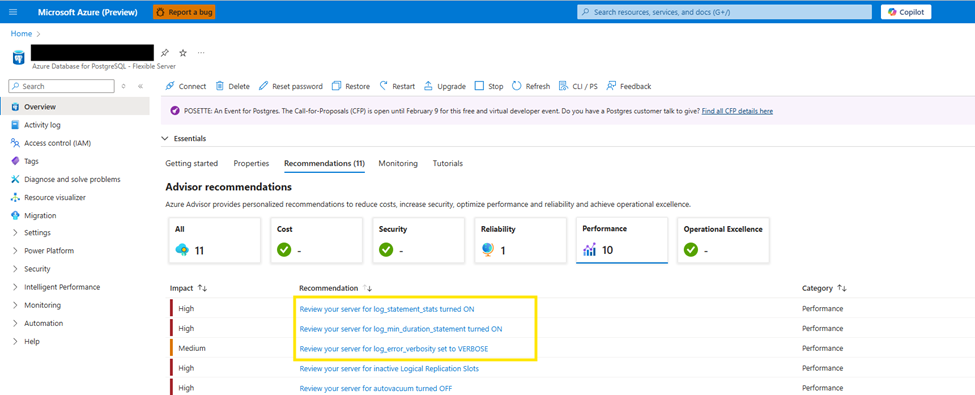This screenshot has height=395, width=975.
Task: Select the Reliability recommendations card
Action: tap(520, 240)
